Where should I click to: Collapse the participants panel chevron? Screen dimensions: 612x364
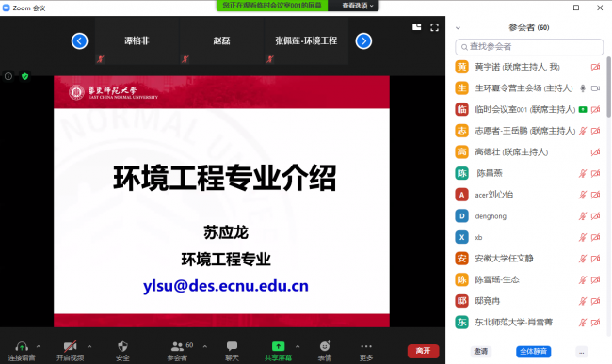tap(459, 28)
